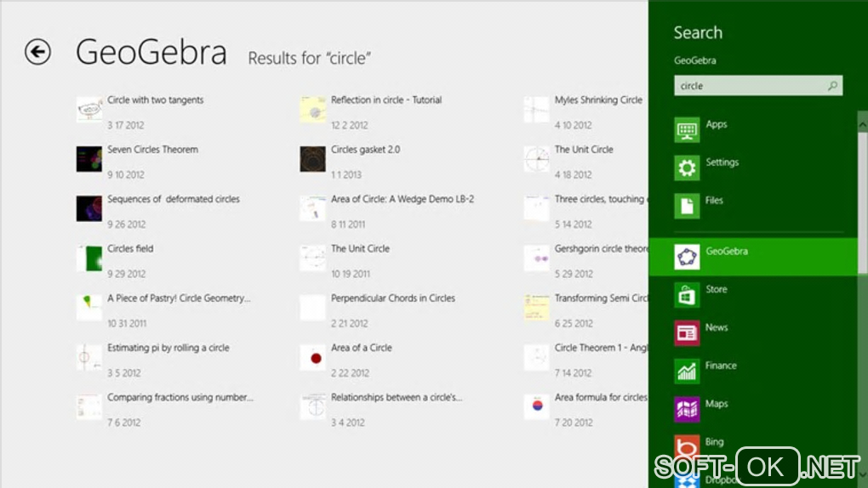
Task: Click the 'Apps' label in search pane
Action: (x=717, y=124)
